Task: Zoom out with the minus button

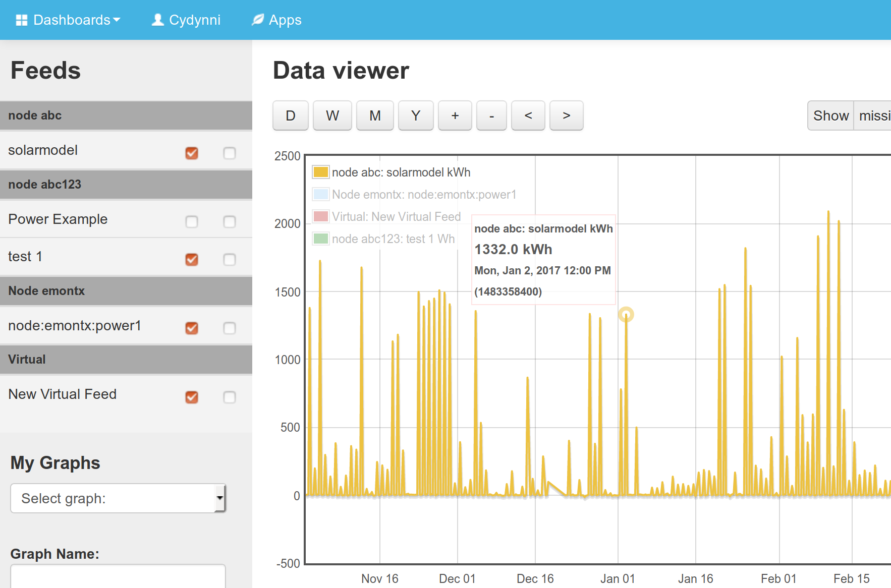Action: click(x=491, y=115)
